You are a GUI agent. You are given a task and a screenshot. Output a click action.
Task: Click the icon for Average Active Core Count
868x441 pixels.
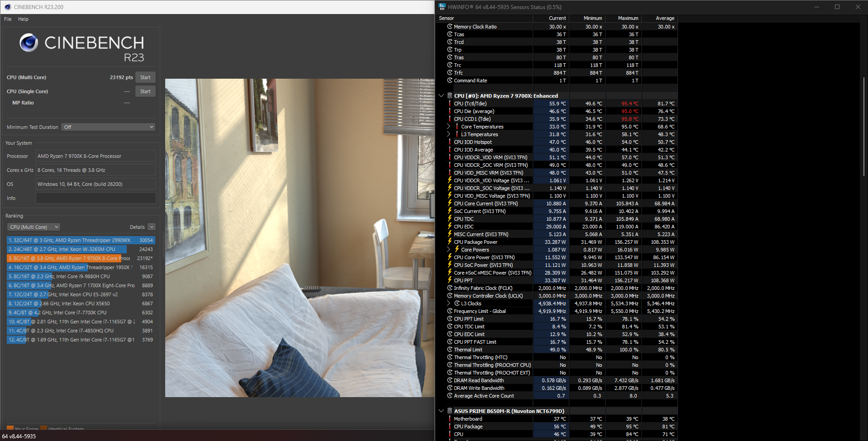click(450, 396)
